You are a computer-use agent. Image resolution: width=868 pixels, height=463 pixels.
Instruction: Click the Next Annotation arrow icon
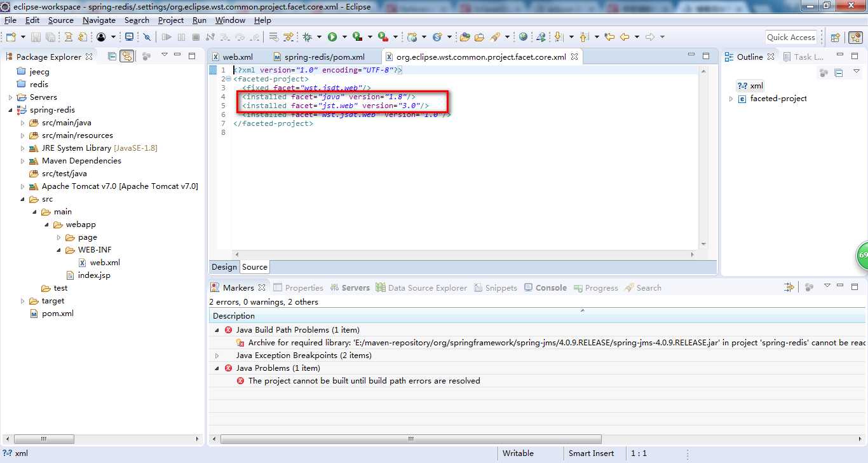[x=559, y=37]
